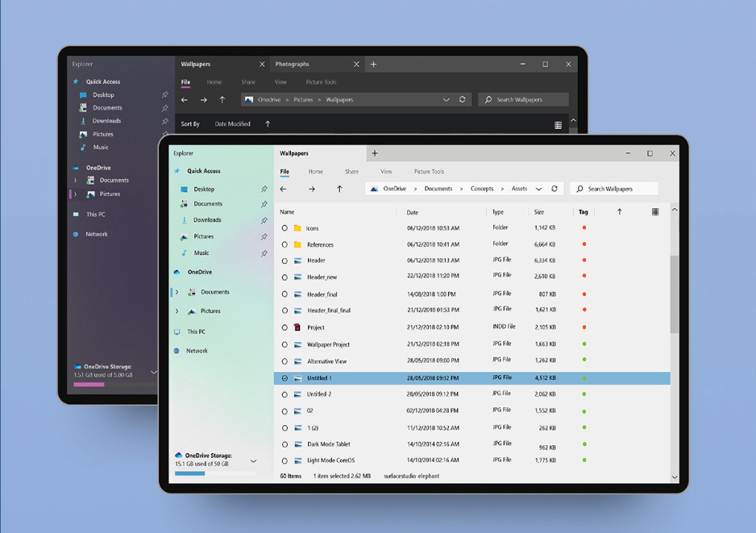Screen dimensions: 756x533
Task: Click the green tag dot for Dark Mode Tablet
Action: tap(585, 443)
